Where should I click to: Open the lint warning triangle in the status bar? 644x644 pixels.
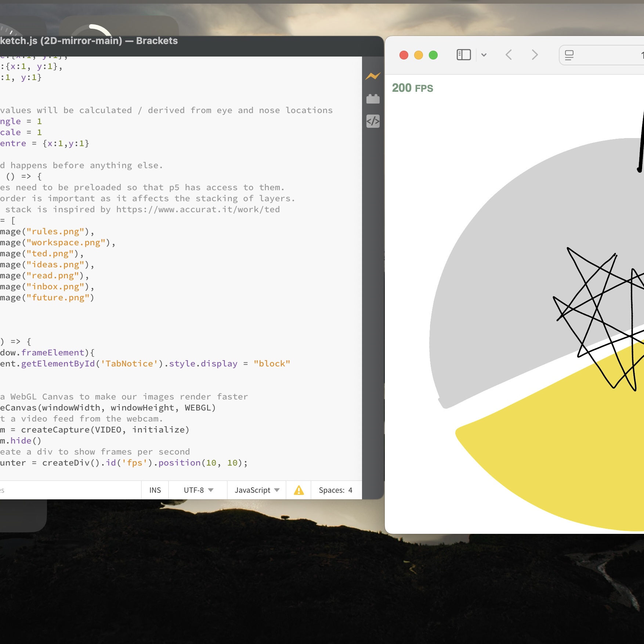(299, 490)
